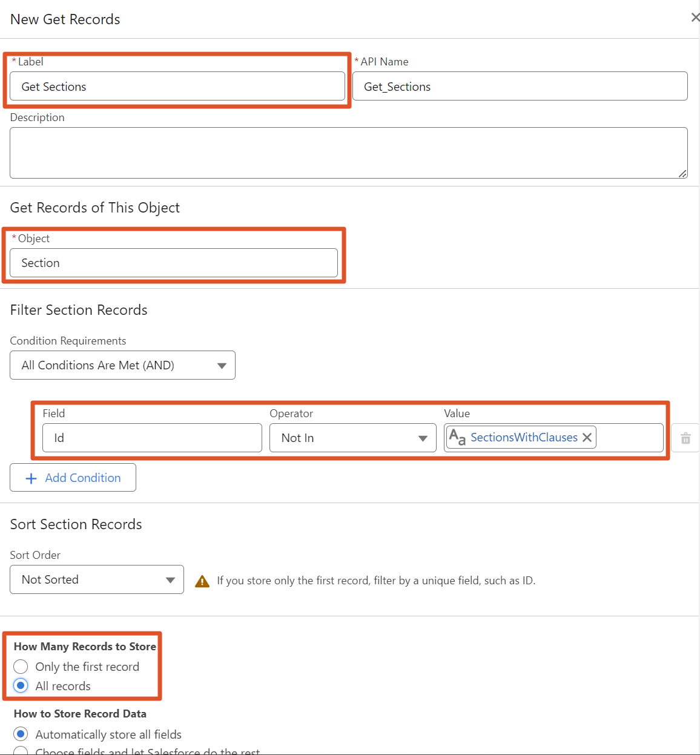Click the Object field showing Section

pos(174,263)
